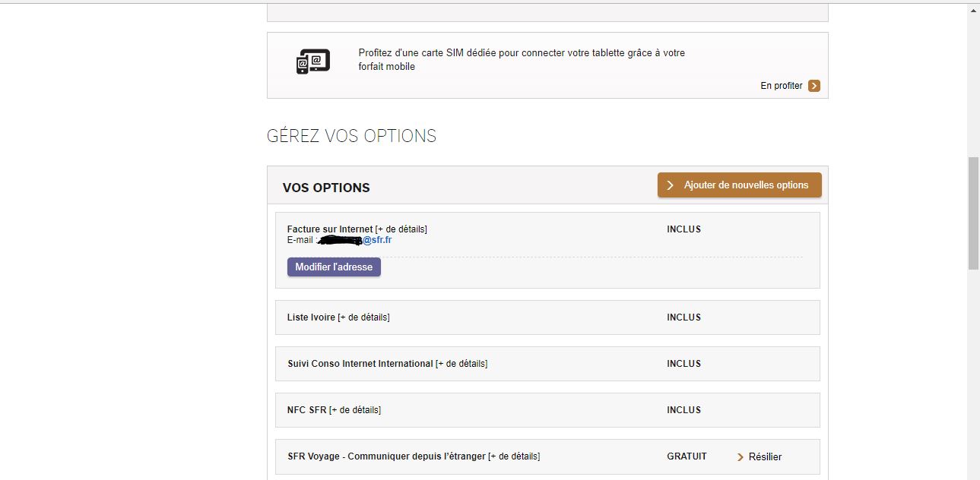Click the Modifier l'adresse button

(334, 267)
